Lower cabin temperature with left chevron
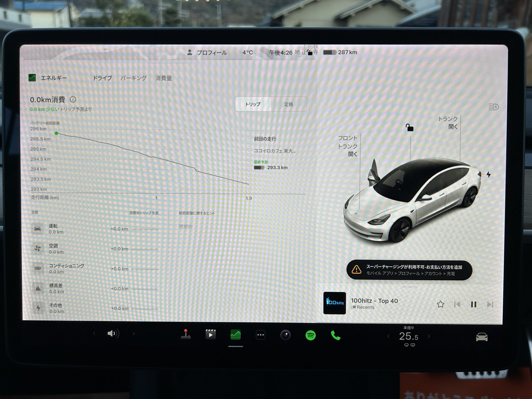 coord(388,336)
